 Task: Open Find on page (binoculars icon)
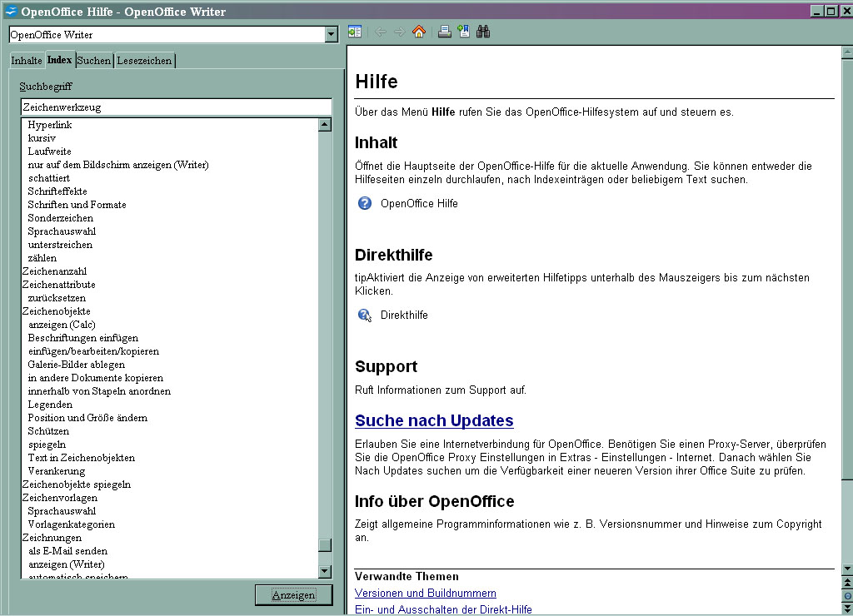coord(483,32)
